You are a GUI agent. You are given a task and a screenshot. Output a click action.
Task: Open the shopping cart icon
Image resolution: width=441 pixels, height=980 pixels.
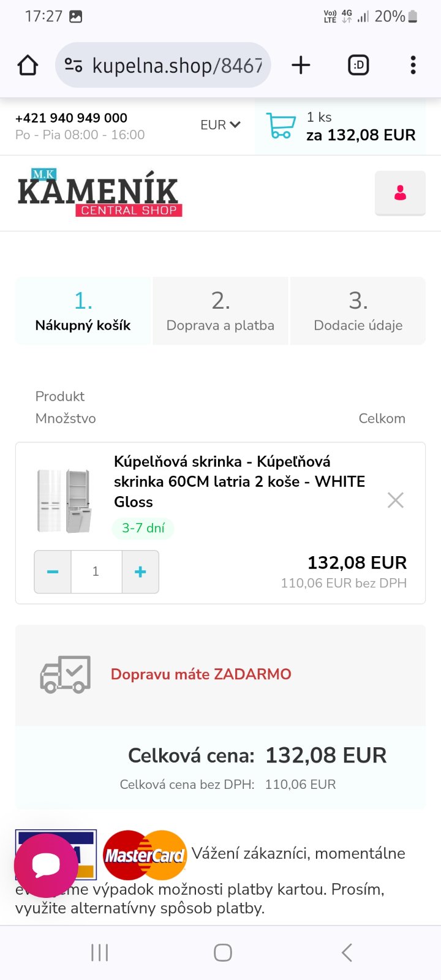(x=281, y=126)
